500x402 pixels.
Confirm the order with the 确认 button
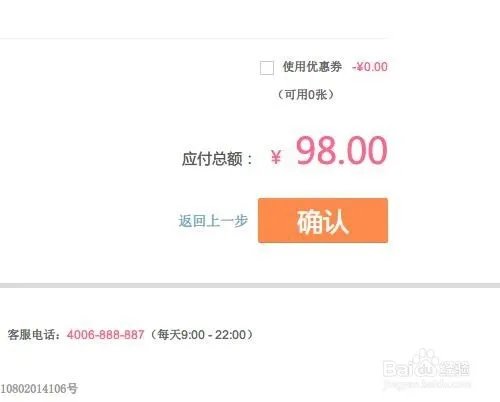pyautogui.click(x=323, y=220)
